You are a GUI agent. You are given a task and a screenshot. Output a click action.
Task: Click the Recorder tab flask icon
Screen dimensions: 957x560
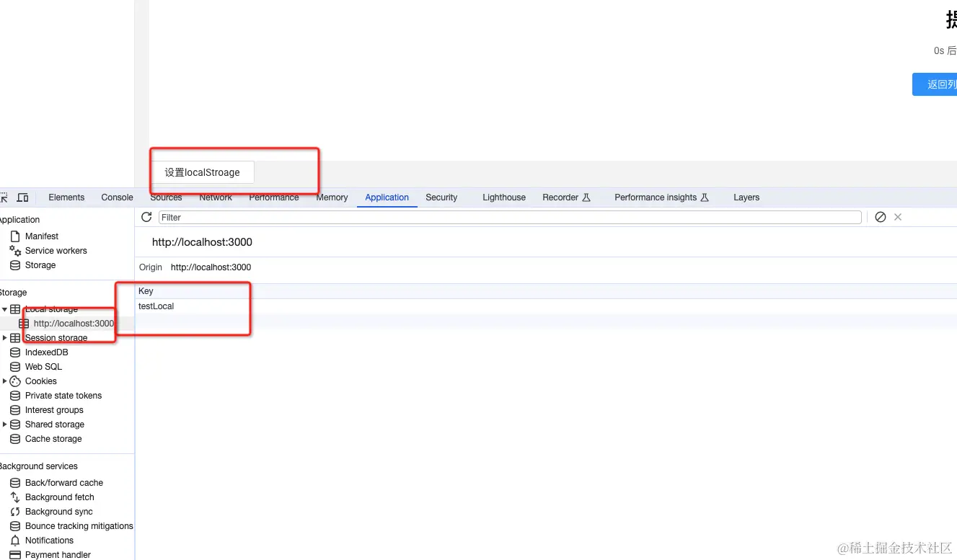click(x=586, y=197)
